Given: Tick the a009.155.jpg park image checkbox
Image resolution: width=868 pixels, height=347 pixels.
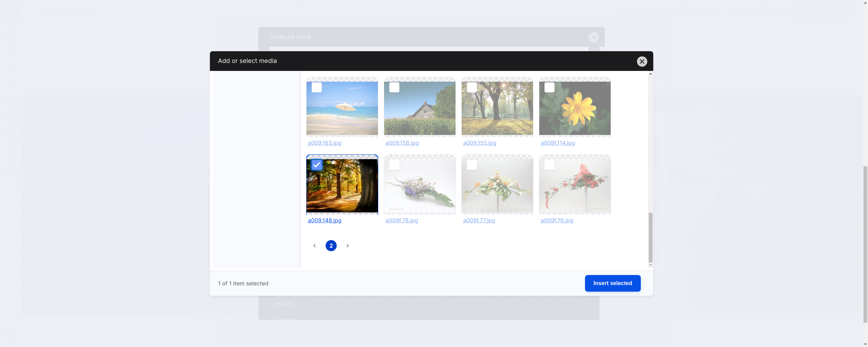Looking at the screenshot, I should pyautogui.click(x=472, y=88).
